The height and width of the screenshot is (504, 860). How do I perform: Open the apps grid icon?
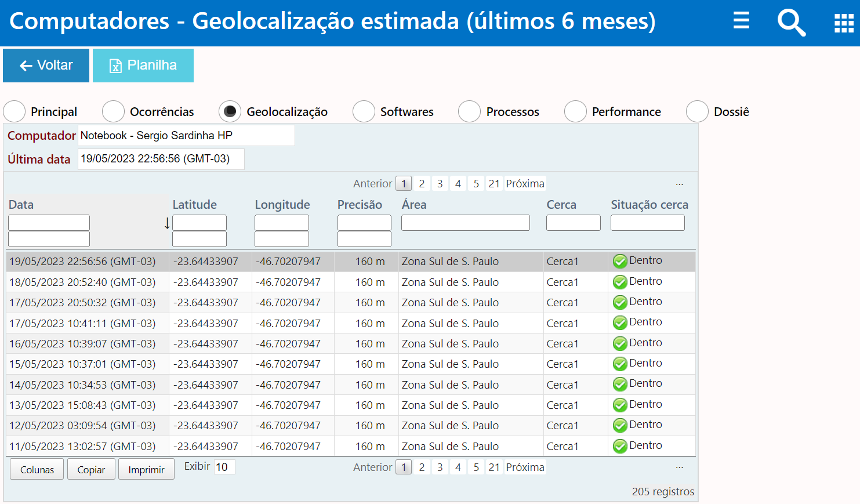point(843,23)
